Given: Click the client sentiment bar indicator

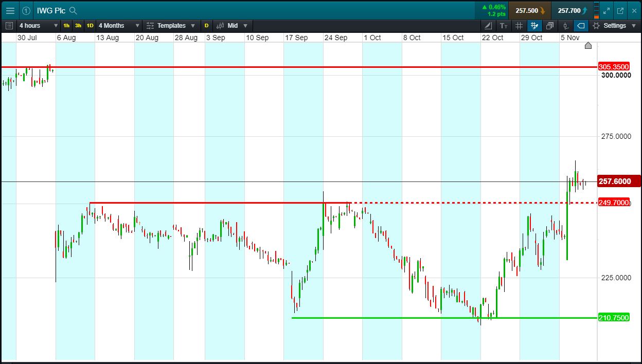Looking at the screenshot, I should point(596,10).
